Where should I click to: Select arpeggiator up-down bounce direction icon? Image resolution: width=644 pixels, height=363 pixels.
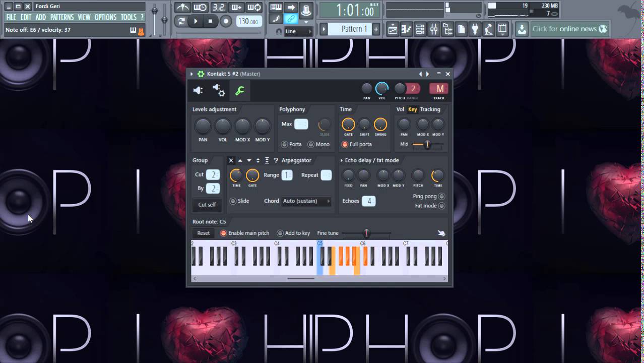point(258,160)
